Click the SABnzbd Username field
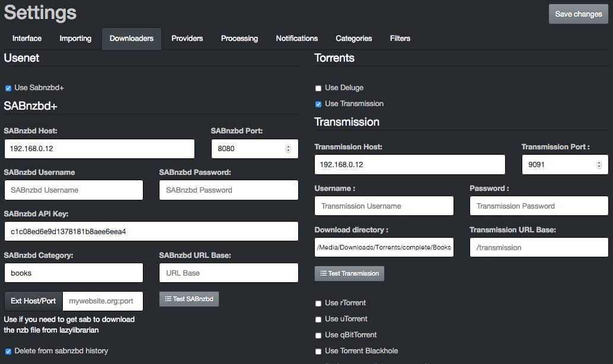Viewport: 613px width, 364px height. pyautogui.click(x=74, y=190)
